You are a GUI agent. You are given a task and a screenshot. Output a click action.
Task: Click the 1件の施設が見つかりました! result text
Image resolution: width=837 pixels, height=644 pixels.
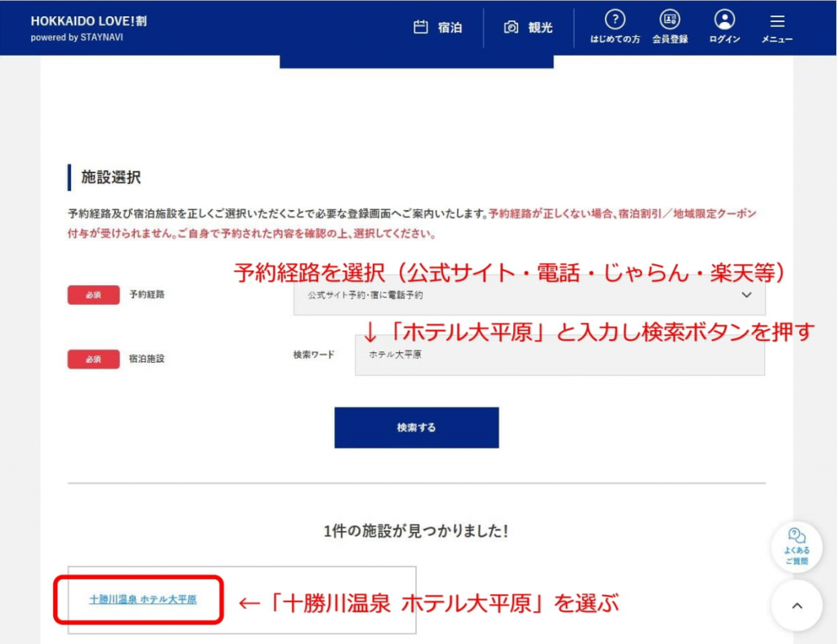pos(416,531)
